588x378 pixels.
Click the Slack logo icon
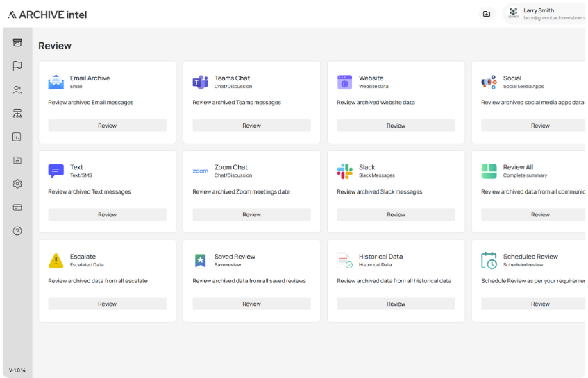tap(344, 171)
